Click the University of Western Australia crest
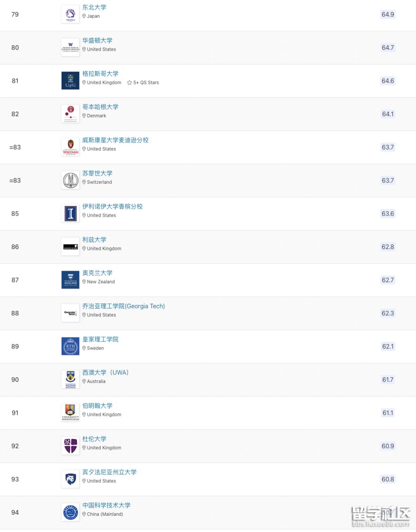Image resolution: width=416 pixels, height=532 pixels. pyautogui.click(x=70, y=379)
